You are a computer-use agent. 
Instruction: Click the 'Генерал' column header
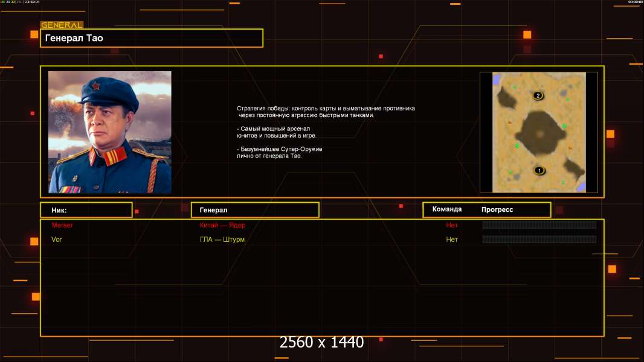[255, 210]
